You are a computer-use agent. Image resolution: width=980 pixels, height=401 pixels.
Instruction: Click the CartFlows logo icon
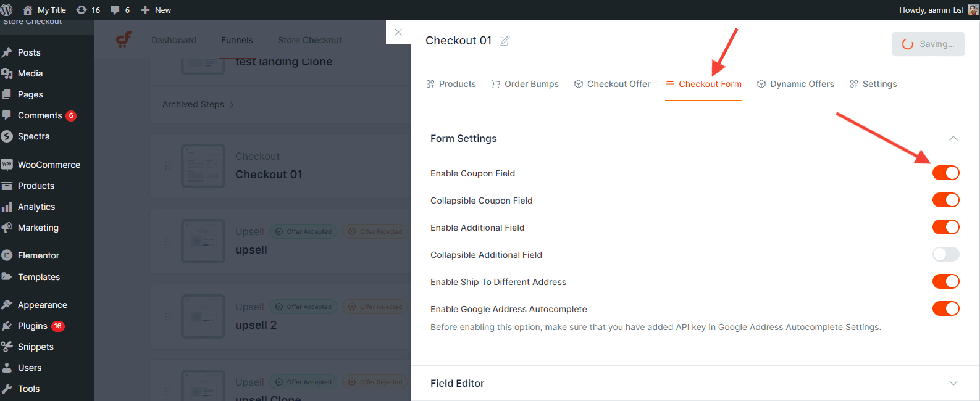click(x=124, y=40)
